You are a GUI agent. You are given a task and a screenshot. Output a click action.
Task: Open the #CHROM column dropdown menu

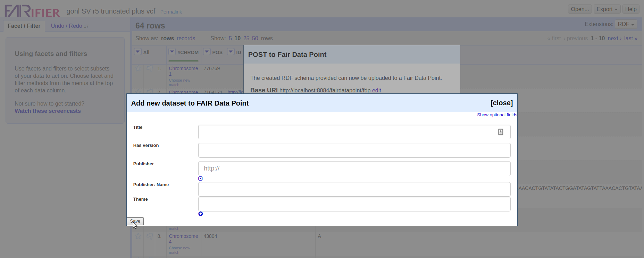point(172,52)
